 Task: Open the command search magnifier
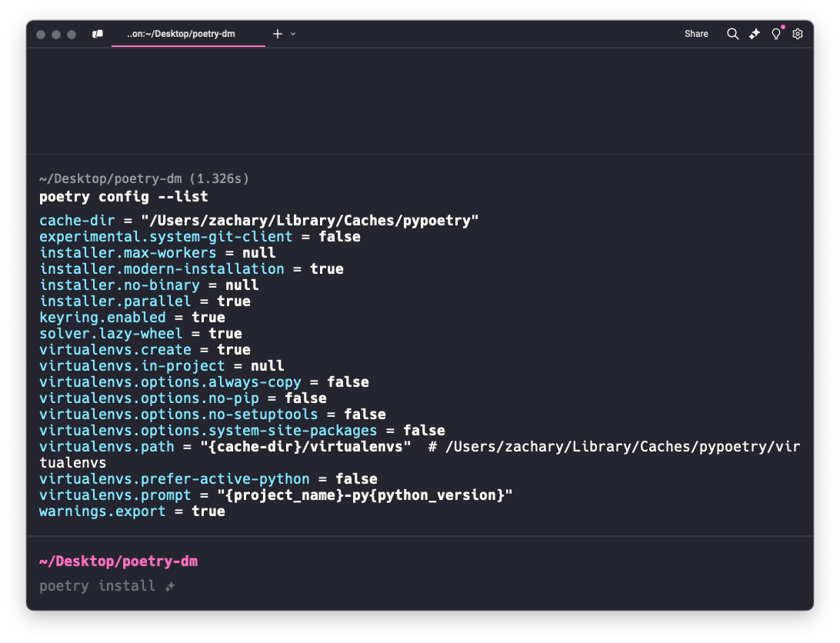pos(732,34)
